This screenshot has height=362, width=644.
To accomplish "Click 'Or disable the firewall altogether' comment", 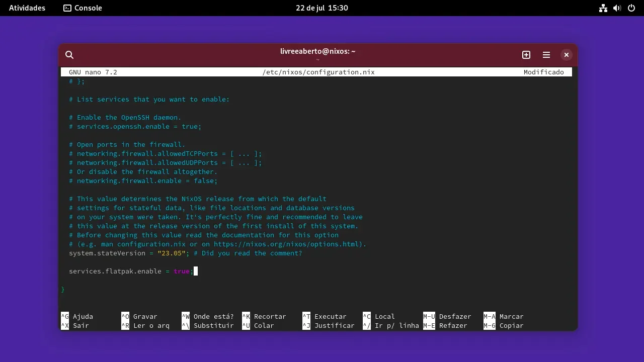I will (143, 172).
